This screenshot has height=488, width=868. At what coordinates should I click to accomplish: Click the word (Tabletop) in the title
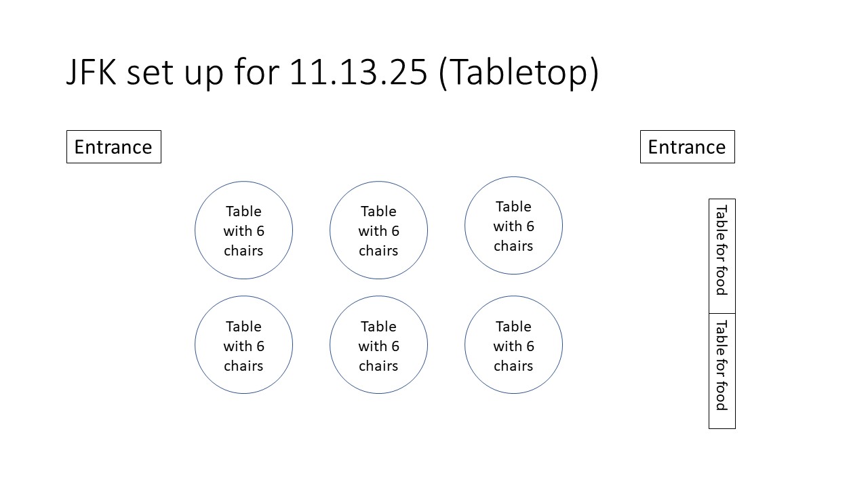pyautogui.click(x=519, y=73)
